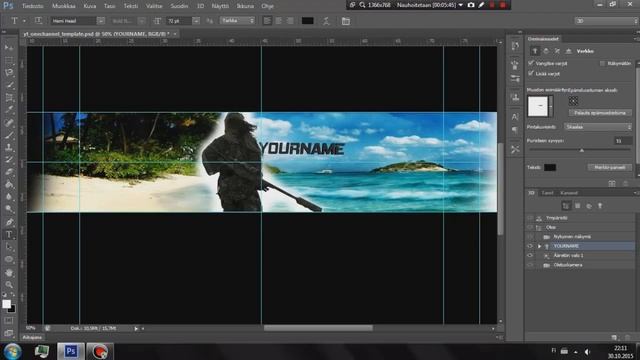Open the tool preset picker arrow

pos(24,20)
